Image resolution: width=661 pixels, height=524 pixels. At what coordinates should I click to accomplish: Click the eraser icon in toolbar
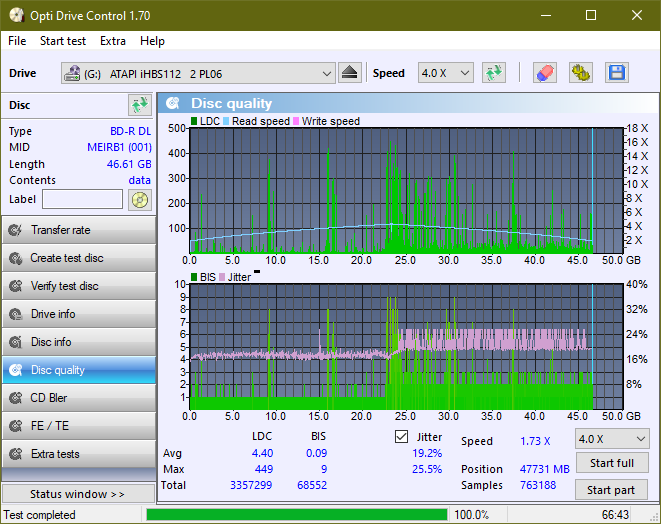coord(545,73)
